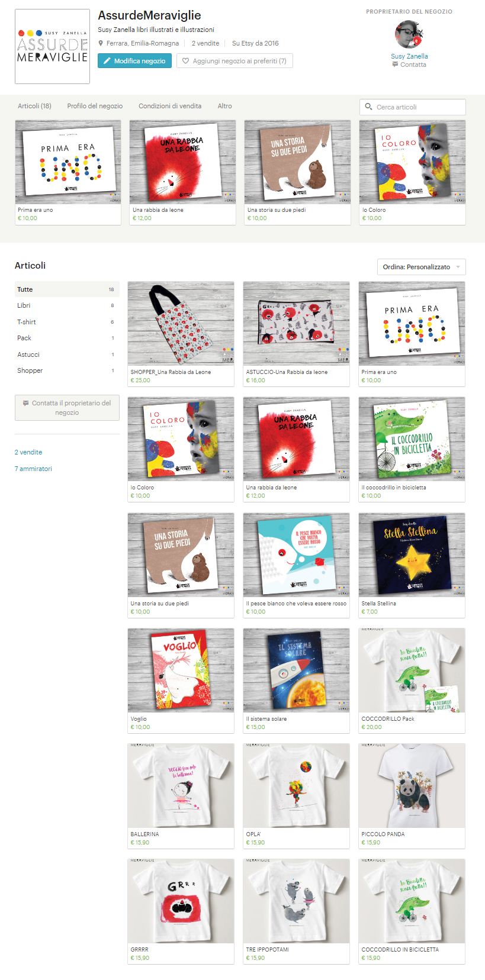Open the Ordina: Personalizzato sort dropdown
The image size is (485, 980).
[421, 267]
